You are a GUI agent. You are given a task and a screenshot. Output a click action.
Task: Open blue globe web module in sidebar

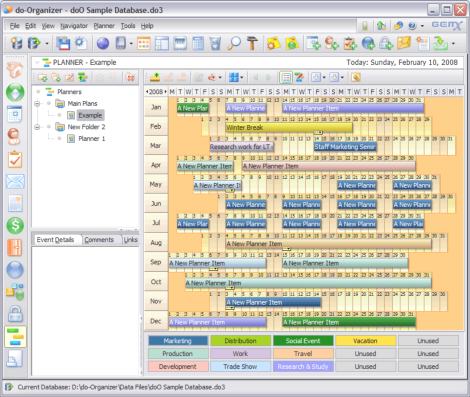pos(15,269)
